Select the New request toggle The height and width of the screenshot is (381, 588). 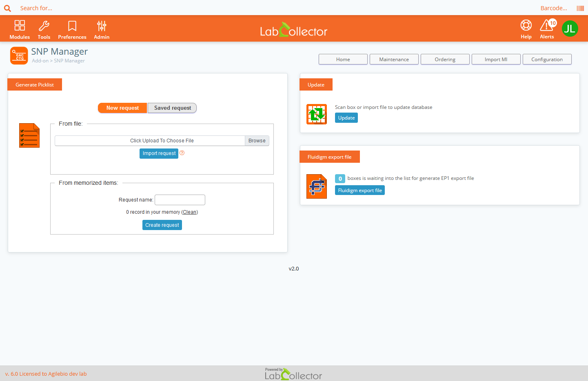tap(122, 108)
